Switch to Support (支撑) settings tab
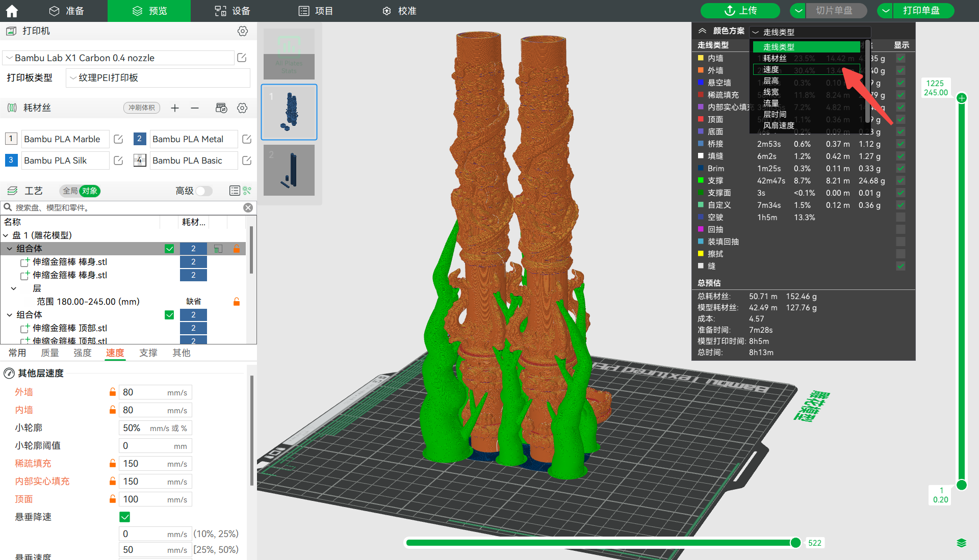 tap(148, 353)
